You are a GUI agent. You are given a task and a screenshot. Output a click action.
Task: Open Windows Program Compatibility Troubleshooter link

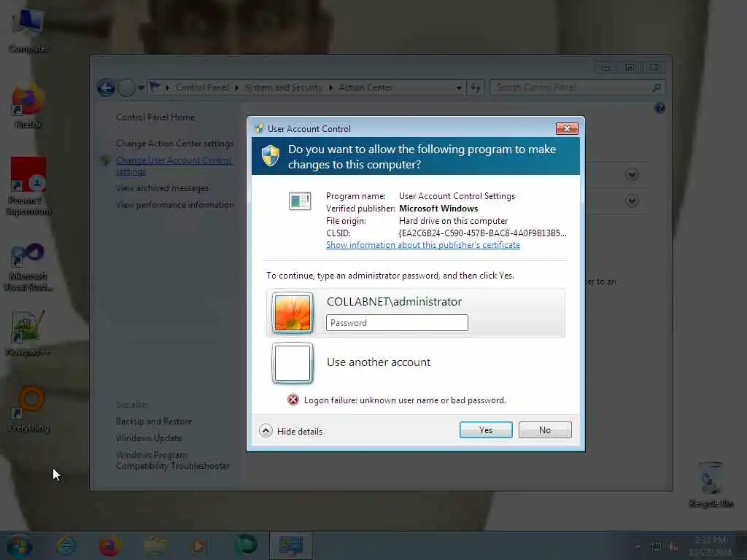coord(173,461)
